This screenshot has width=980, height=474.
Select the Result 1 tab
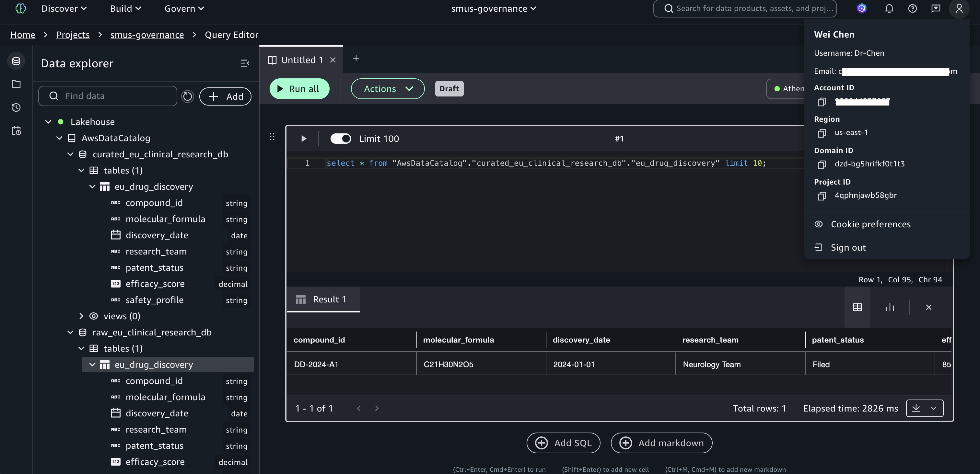(323, 299)
